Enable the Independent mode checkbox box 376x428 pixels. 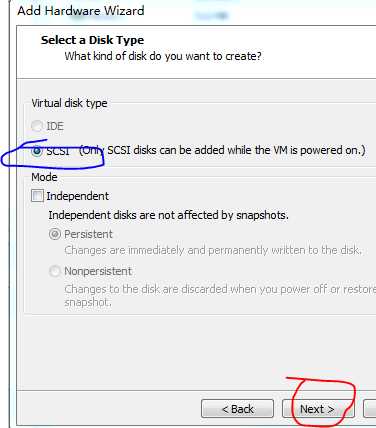[37, 196]
